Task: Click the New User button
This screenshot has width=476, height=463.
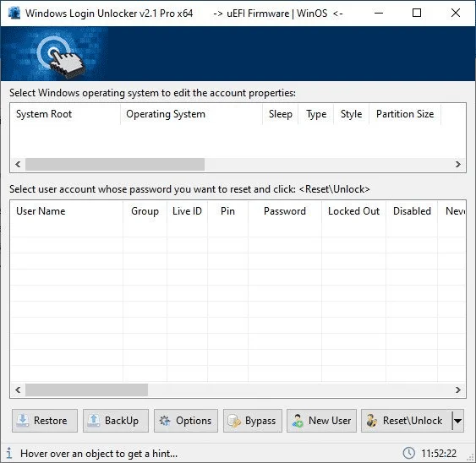Action: tap(321, 421)
